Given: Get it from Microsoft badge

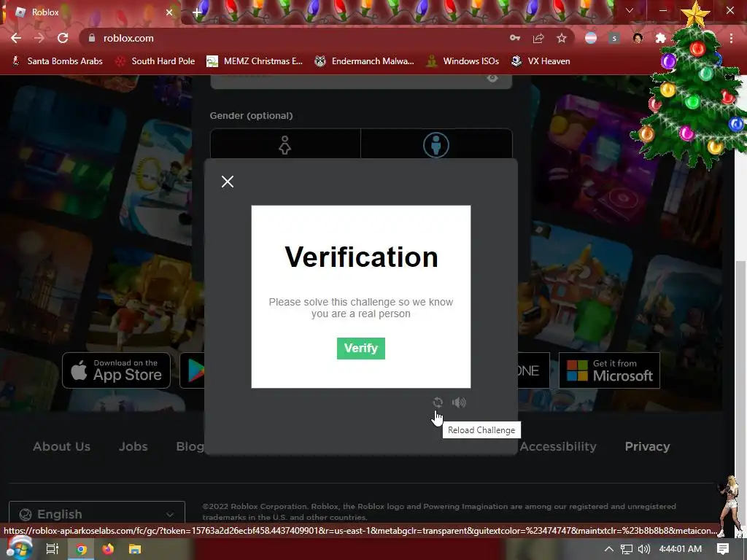Looking at the screenshot, I should pos(609,370).
